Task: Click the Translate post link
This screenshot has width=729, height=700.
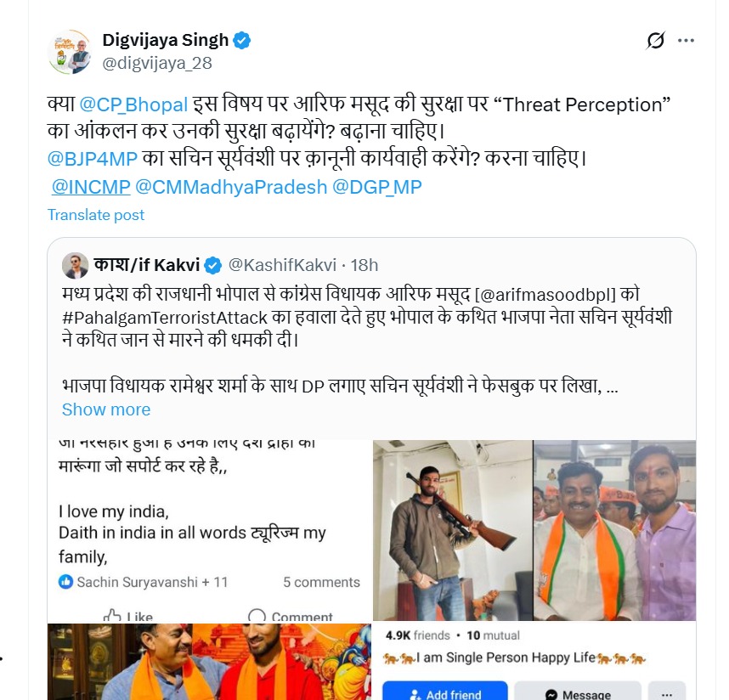Action: point(96,215)
